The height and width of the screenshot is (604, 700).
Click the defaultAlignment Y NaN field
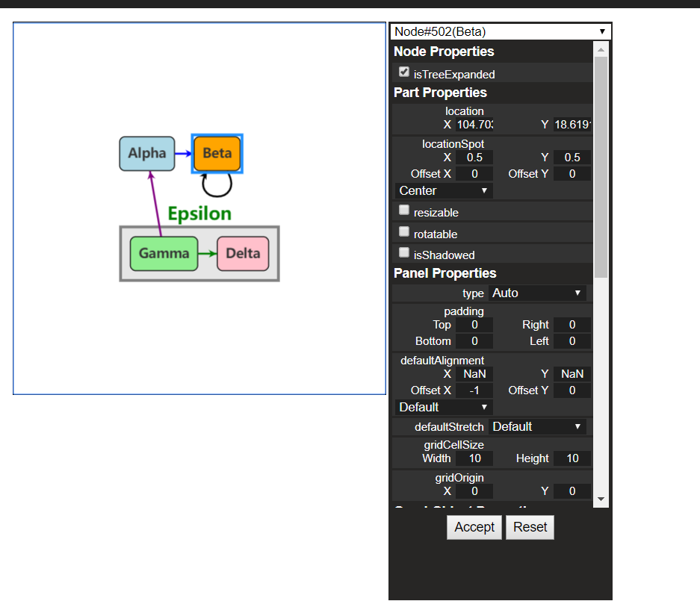click(x=572, y=374)
